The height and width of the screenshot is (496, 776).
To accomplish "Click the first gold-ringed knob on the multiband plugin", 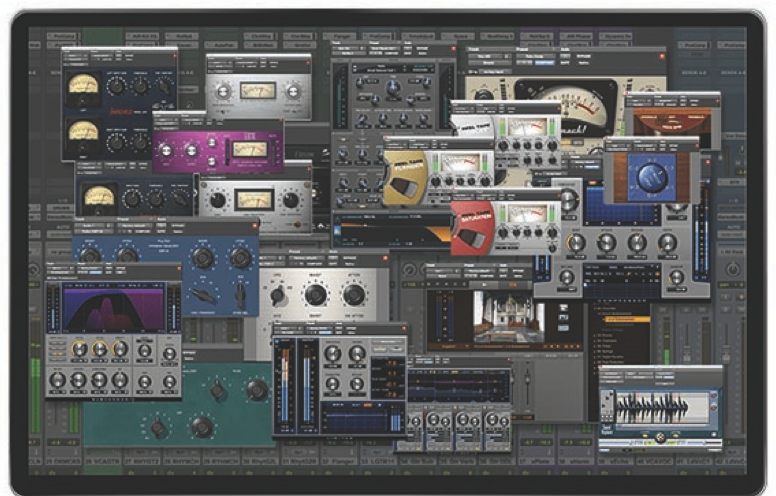I will pos(80,349).
